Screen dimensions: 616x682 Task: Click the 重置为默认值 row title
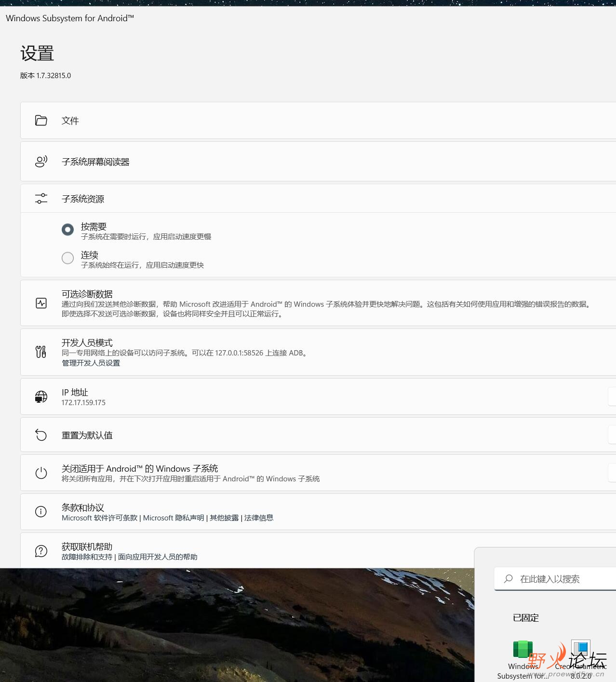click(87, 435)
